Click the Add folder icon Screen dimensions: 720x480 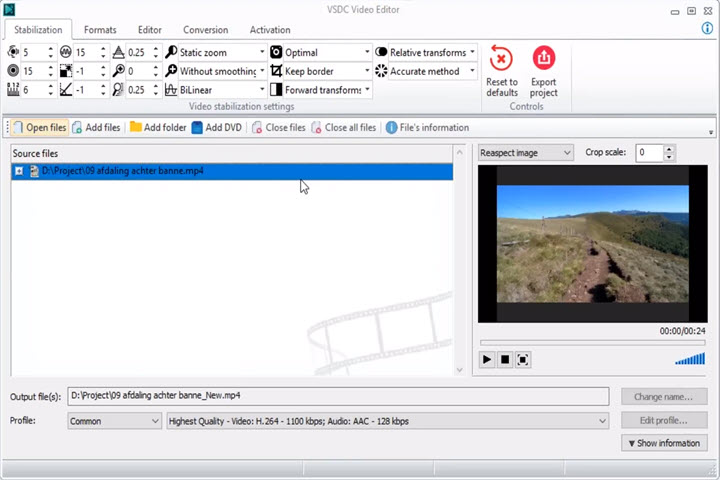coord(136,128)
